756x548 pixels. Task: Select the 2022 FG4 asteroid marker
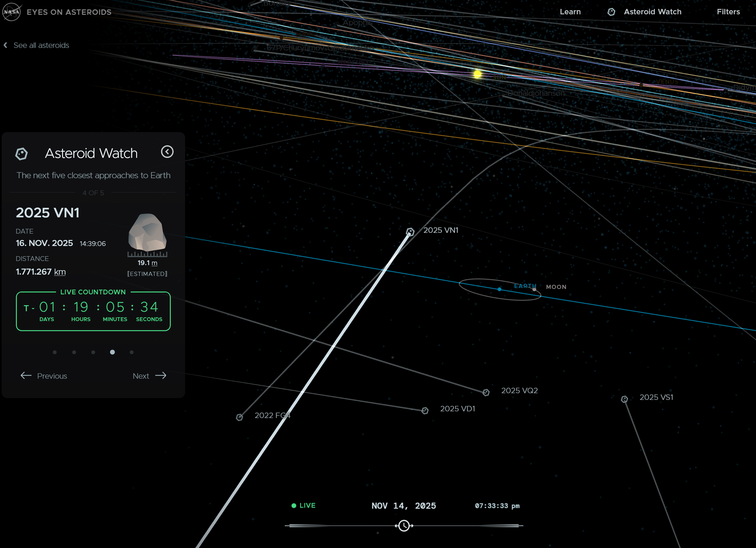pos(239,417)
